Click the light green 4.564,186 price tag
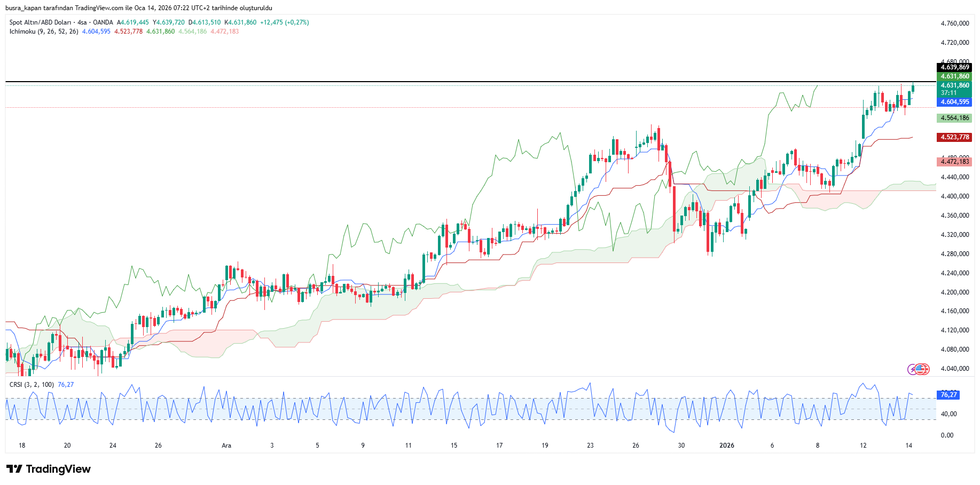The height and width of the screenshot is (485, 980). [x=954, y=118]
